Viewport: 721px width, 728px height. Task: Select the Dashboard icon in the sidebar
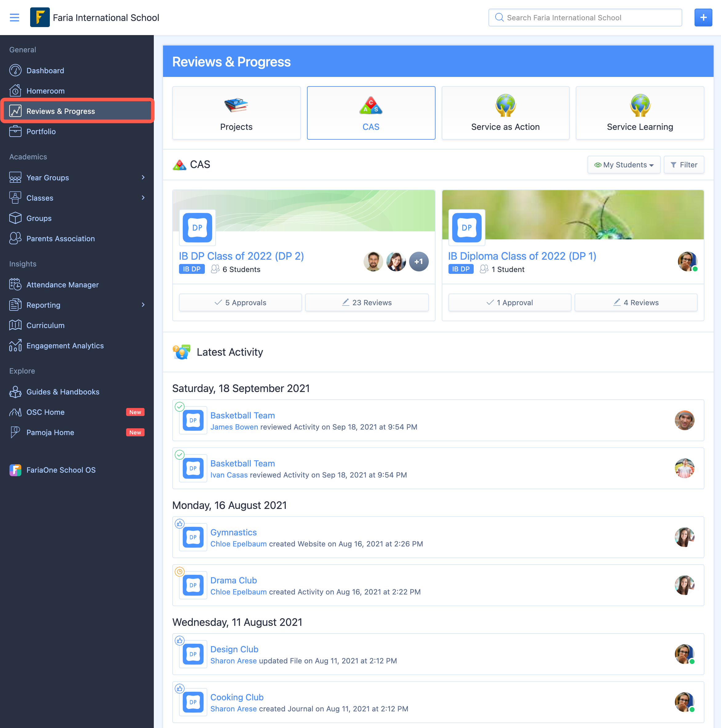(15, 70)
